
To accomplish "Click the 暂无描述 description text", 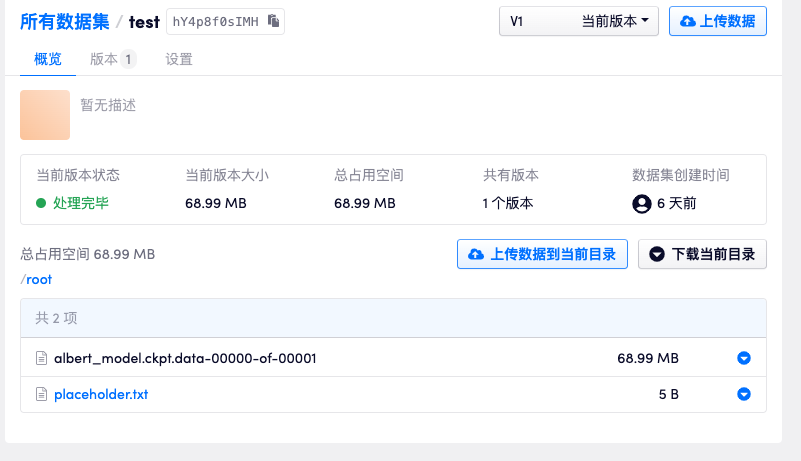I will [108, 105].
